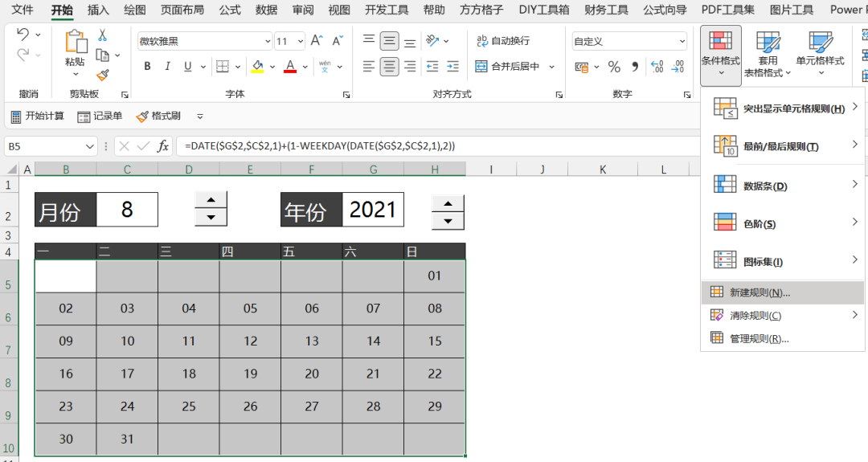
Task: Click the Format Painter brush icon in Clipboard group
Action: 102,75
